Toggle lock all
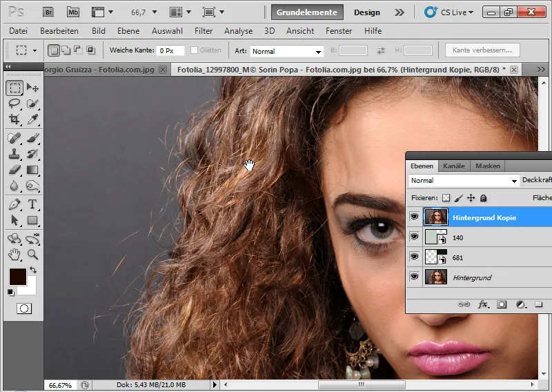 [484, 198]
